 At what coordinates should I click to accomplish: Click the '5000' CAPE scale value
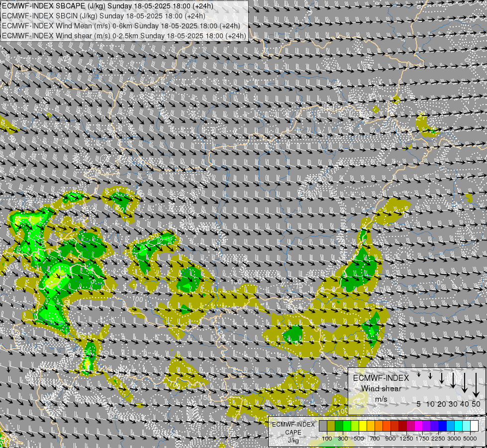pos(470,439)
